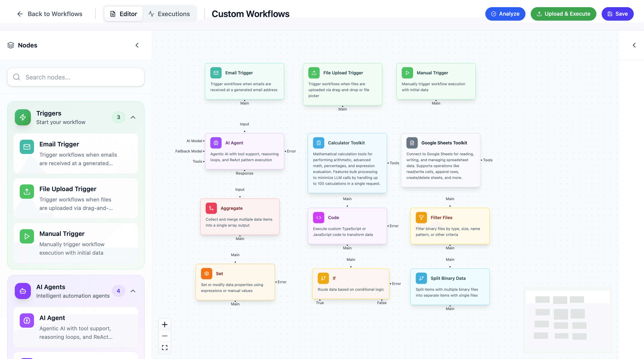Click the If node branch icon
The height and width of the screenshot is (359, 644).
point(323,278)
